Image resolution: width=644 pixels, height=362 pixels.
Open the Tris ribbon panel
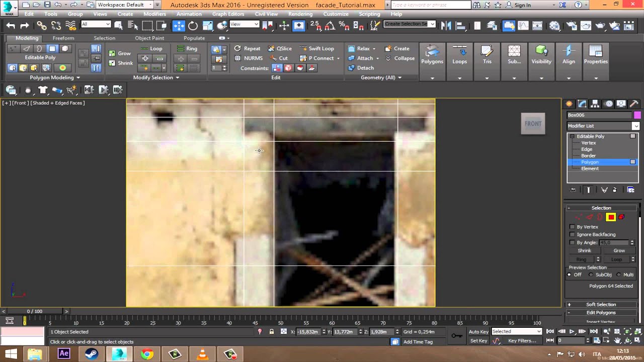pos(487,54)
